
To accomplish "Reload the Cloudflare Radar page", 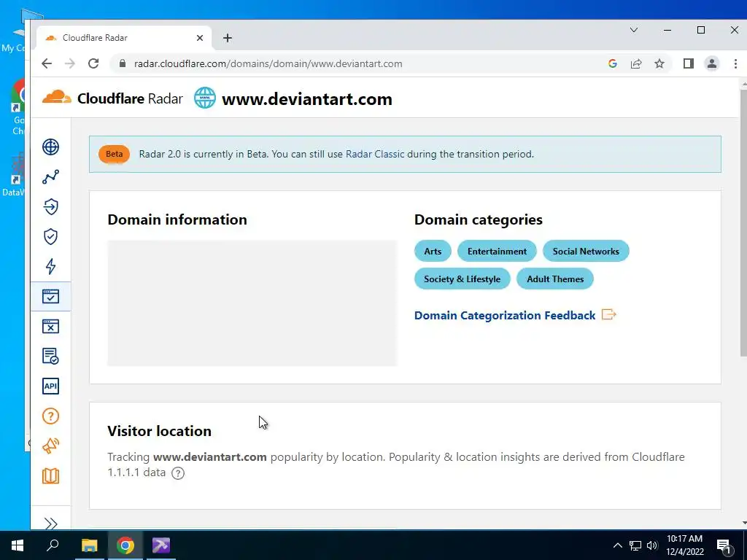I will tap(93, 64).
